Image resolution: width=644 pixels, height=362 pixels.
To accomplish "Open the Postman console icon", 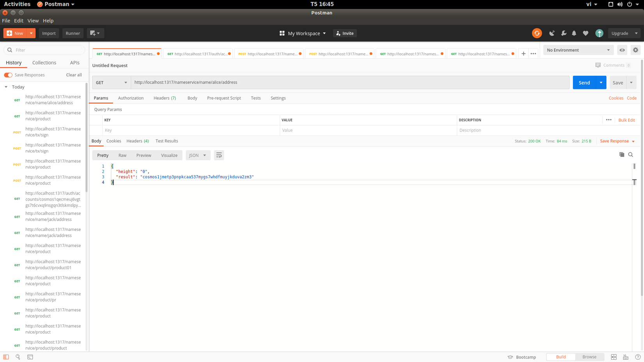I will 30,357.
